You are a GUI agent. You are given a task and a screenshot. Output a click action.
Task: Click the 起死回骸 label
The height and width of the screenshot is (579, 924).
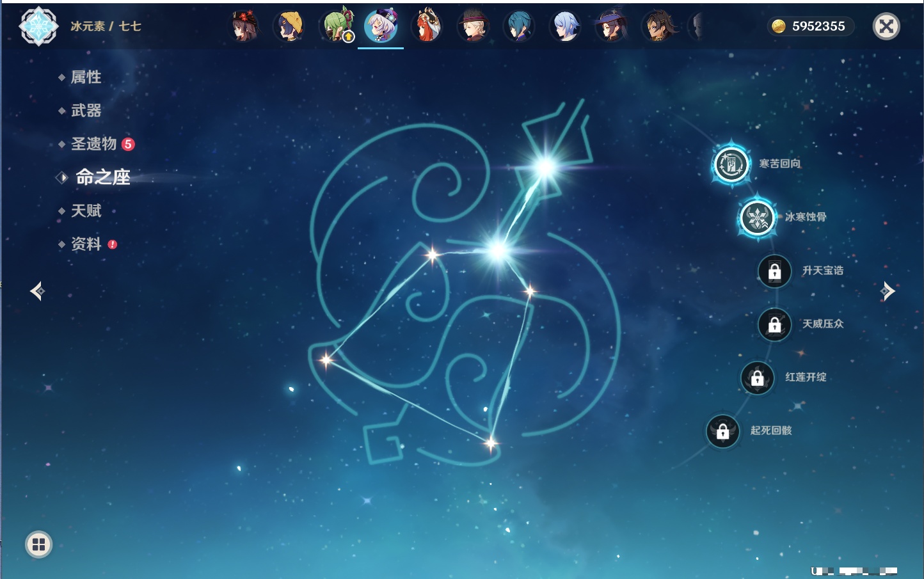pyautogui.click(x=772, y=431)
